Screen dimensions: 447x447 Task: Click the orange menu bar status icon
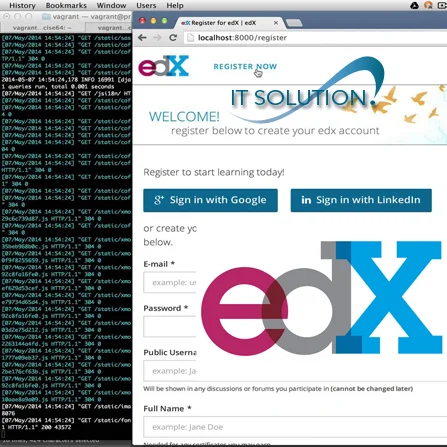(428, 5)
